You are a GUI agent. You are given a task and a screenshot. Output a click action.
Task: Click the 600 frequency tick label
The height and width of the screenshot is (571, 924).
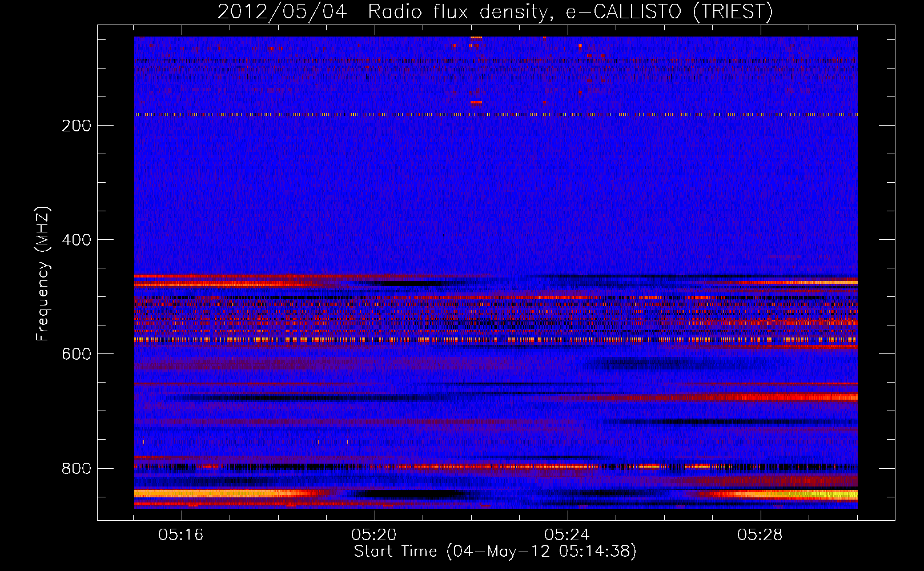[77, 354]
